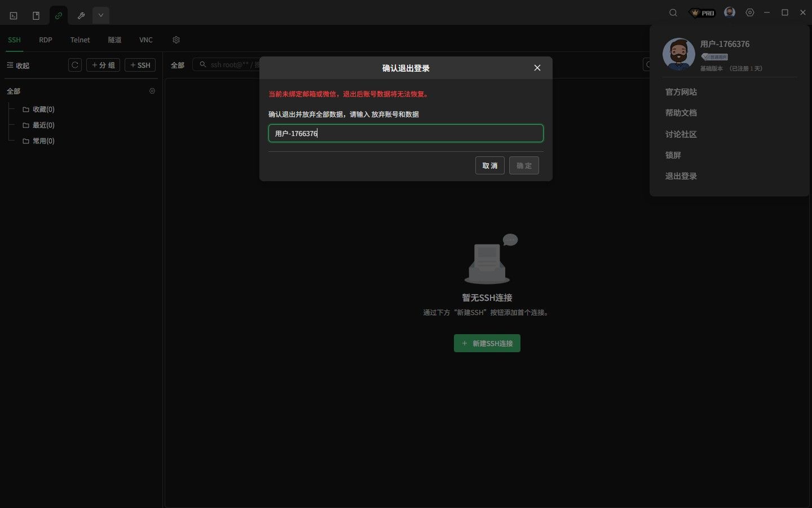This screenshot has height=508, width=812.
Task: Switch to the RDP tab
Action: pyautogui.click(x=46, y=40)
